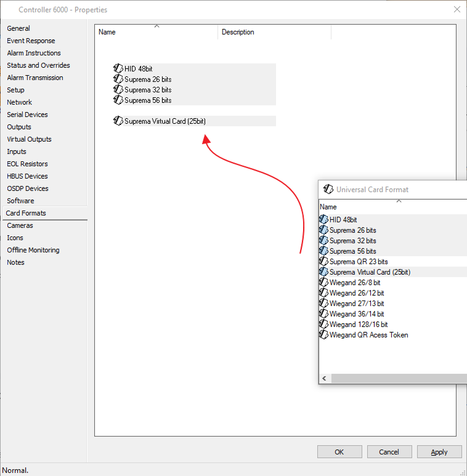The height and width of the screenshot is (476, 467).
Task: Cancel the Controller properties dialog
Action: pos(389,452)
